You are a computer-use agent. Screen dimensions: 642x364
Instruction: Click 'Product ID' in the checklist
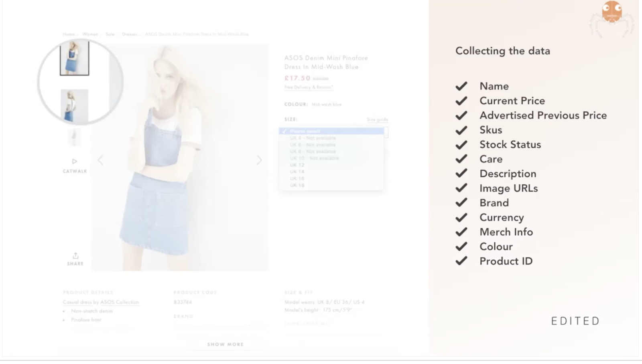pos(506,261)
